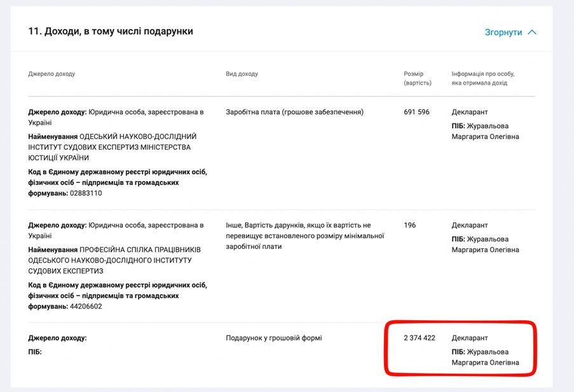Click the 'Джерело доходу' column header

(51, 74)
